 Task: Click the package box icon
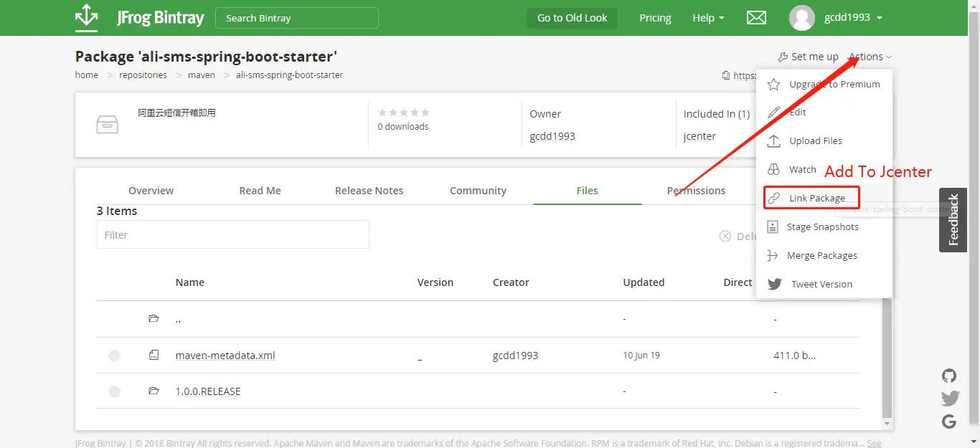click(107, 125)
